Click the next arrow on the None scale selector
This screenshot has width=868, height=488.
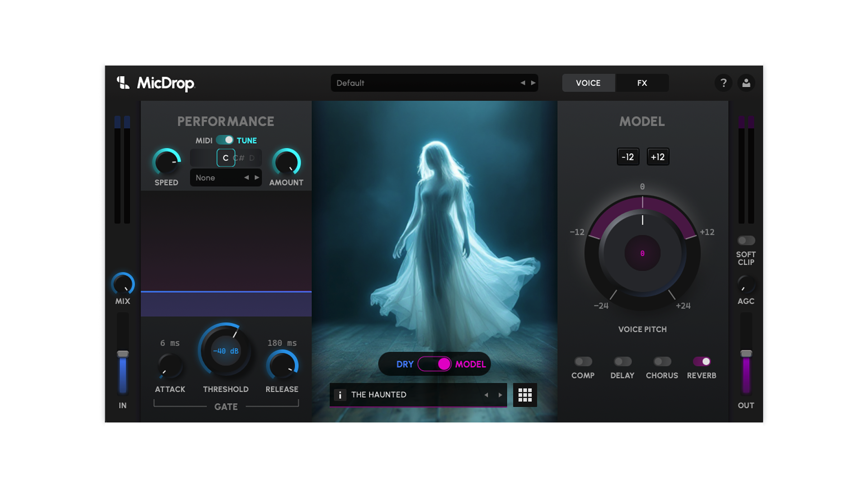tap(256, 178)
